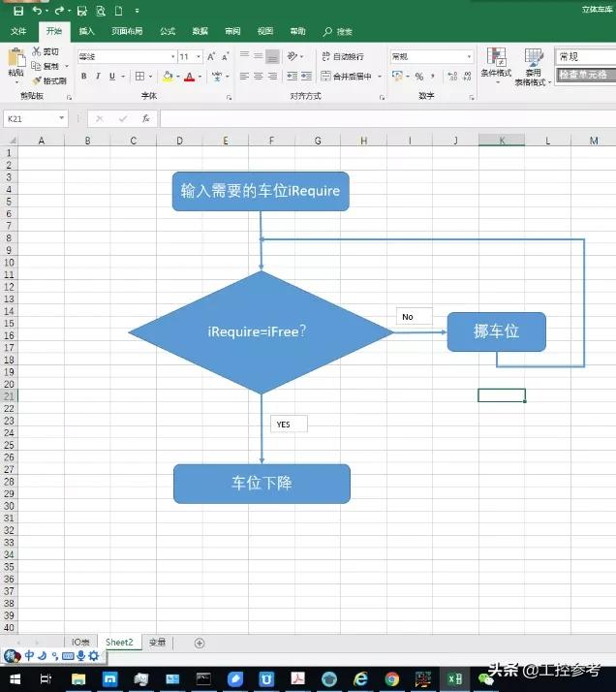Click the Decrease Decimal icon

pyautogui.click(x=467, y=77)
